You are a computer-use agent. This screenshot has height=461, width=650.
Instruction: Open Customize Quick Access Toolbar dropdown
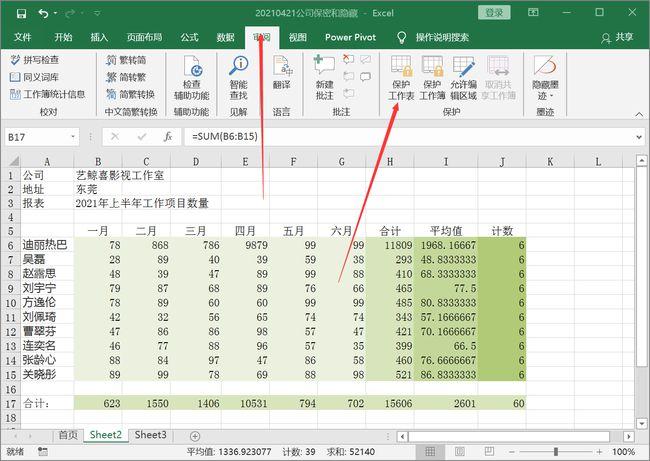pos(97,14)
